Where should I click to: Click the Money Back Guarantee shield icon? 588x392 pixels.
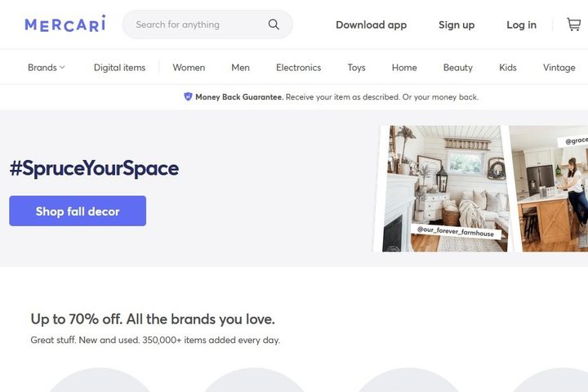(188, 97)
